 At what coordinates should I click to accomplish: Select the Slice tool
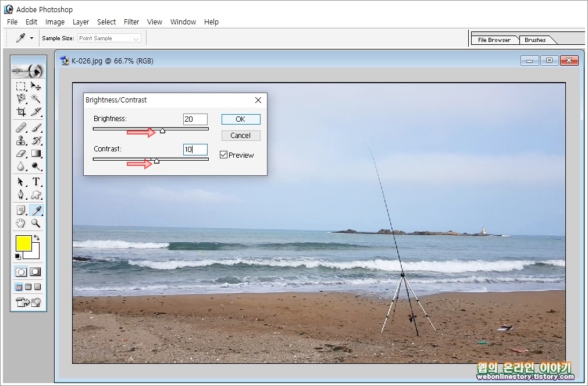point(36,112)
